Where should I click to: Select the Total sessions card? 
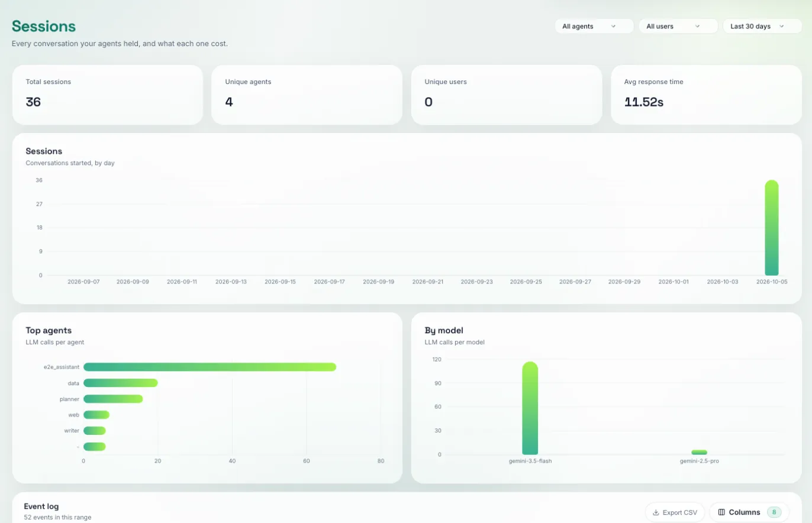108,95
